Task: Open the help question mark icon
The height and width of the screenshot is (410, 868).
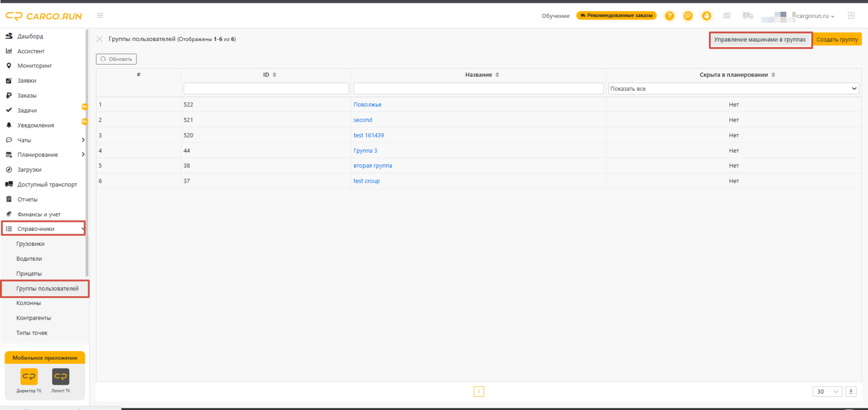Action: pyautogui.click(x=669, y=16)
